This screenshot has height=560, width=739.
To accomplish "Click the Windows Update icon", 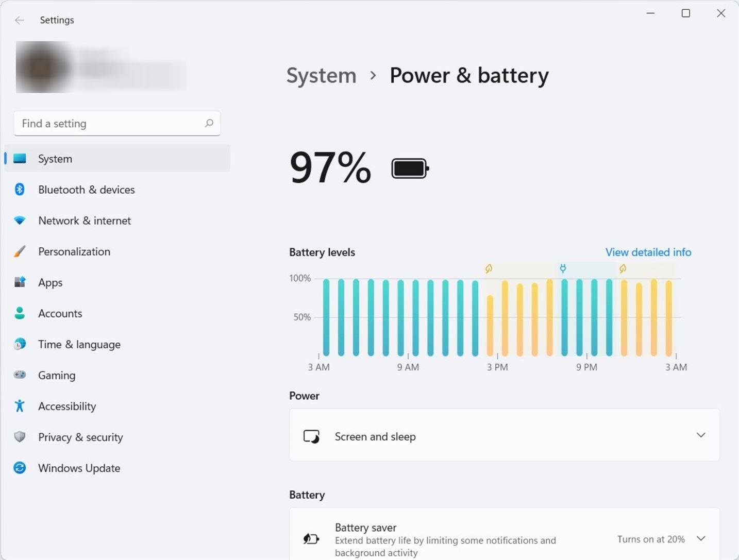I will point(20,468).
